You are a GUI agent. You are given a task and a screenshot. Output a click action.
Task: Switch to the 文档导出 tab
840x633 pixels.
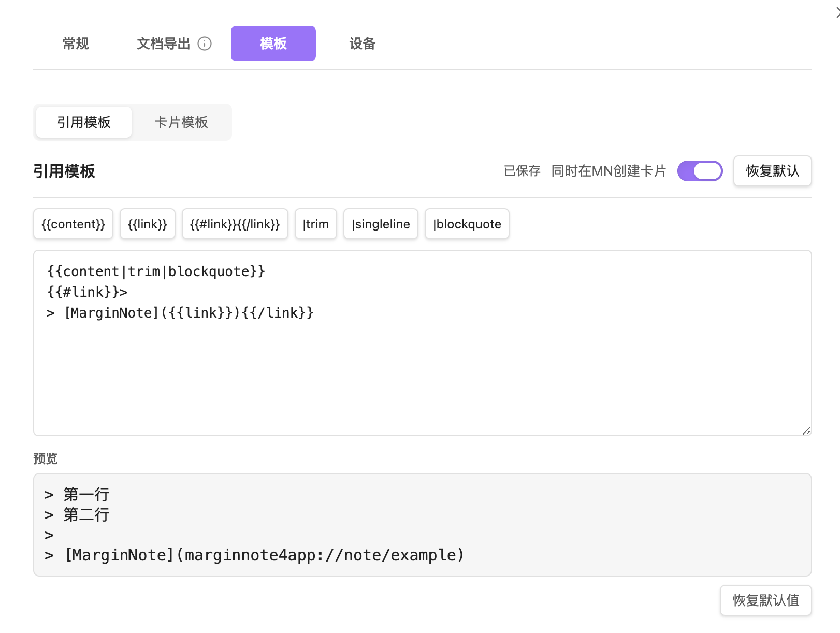tap(164, 44)
